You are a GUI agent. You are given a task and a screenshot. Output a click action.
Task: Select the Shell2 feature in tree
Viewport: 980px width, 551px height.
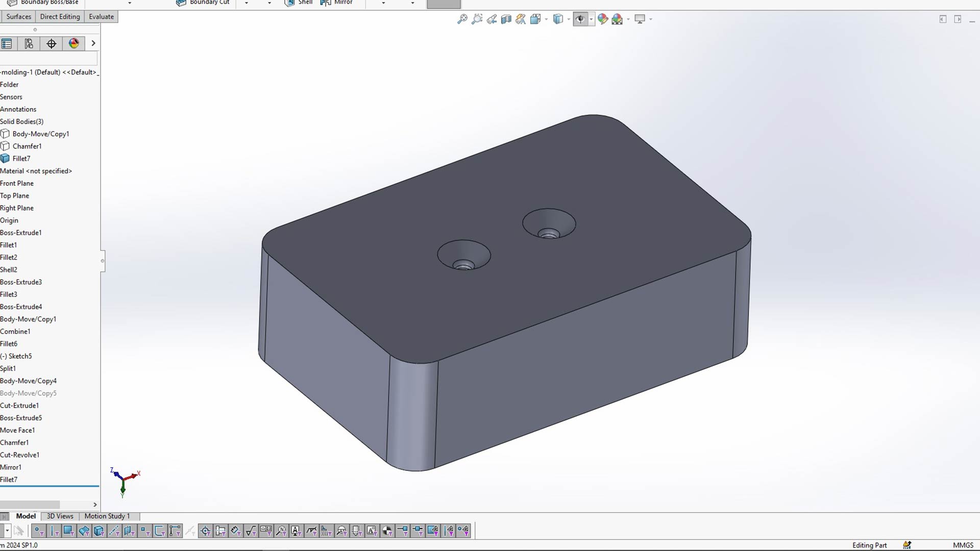(9, 270)
